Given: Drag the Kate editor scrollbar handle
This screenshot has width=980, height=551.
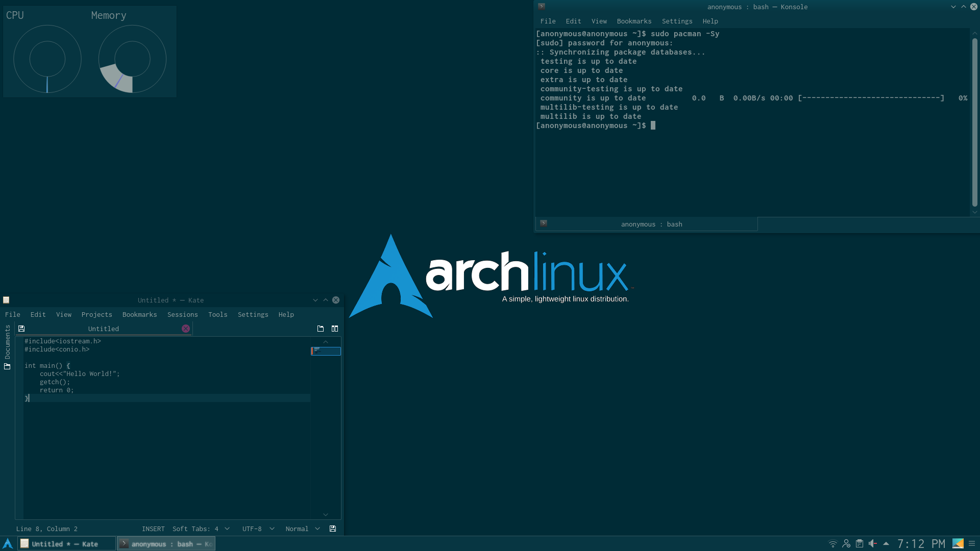Looking at the screenshot, I should click(326, 350).
